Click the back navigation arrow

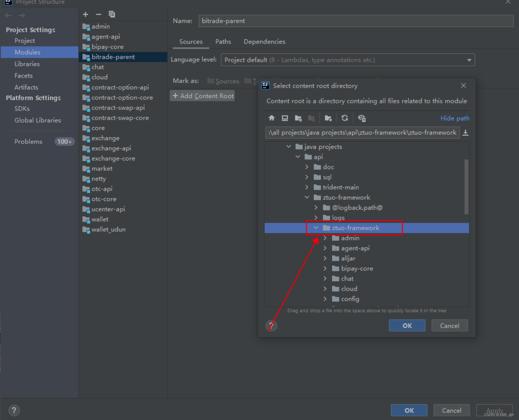coord(8,15)
